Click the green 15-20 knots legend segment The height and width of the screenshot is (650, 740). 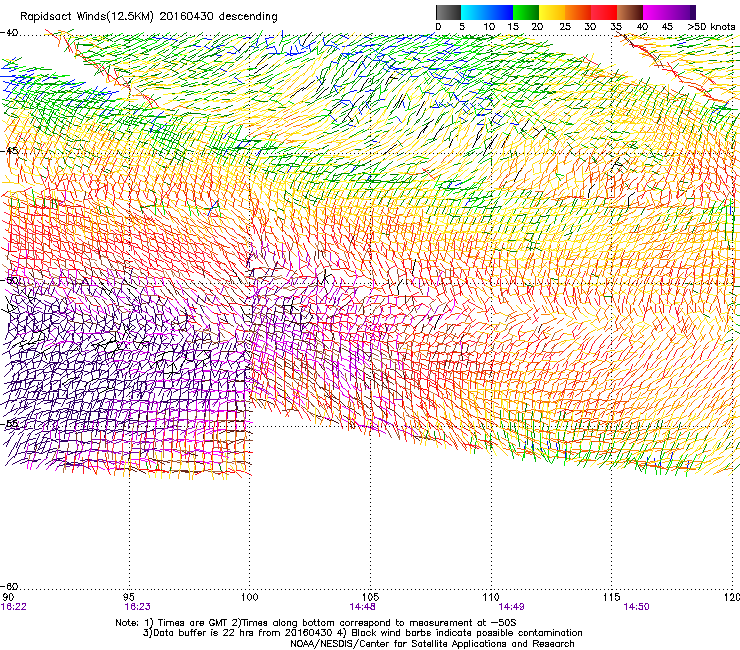(526, 12)
